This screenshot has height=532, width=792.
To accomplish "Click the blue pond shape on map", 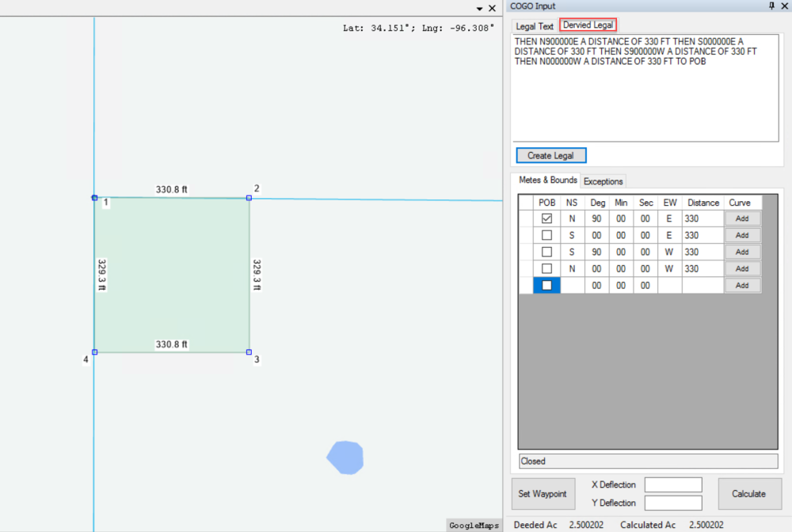I will pyautogui.click(x=345, y=458).
